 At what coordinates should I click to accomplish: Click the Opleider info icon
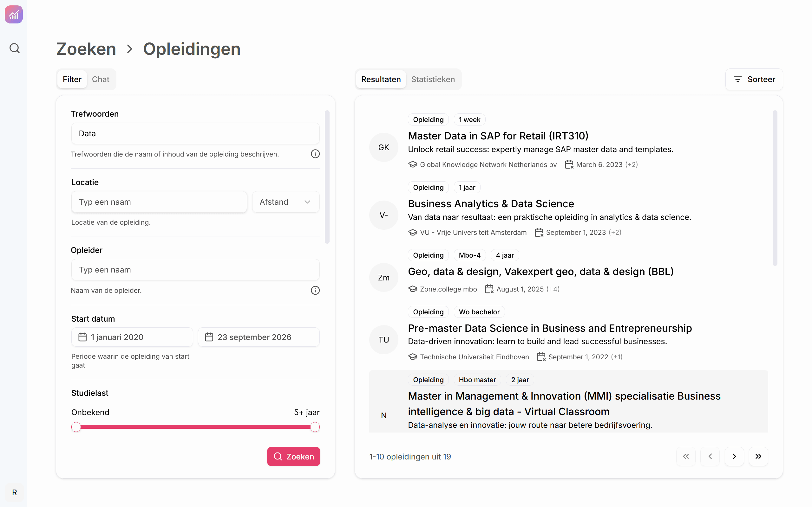tap(315, 290)
